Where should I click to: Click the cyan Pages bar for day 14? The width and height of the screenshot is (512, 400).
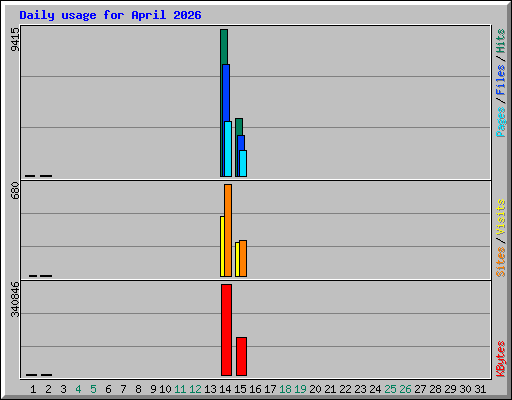228,149
